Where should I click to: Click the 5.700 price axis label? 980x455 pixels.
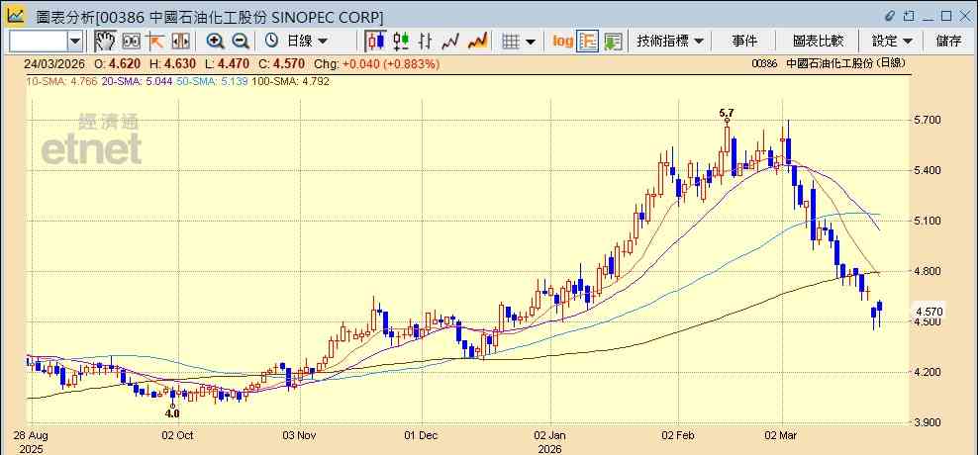point(929,120)
